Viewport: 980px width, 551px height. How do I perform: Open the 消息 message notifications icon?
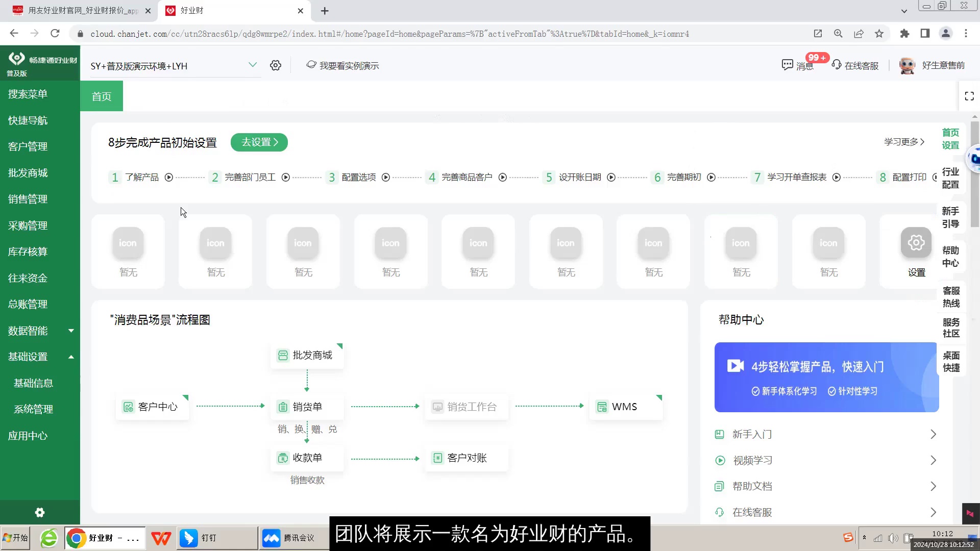click(789, 65)
